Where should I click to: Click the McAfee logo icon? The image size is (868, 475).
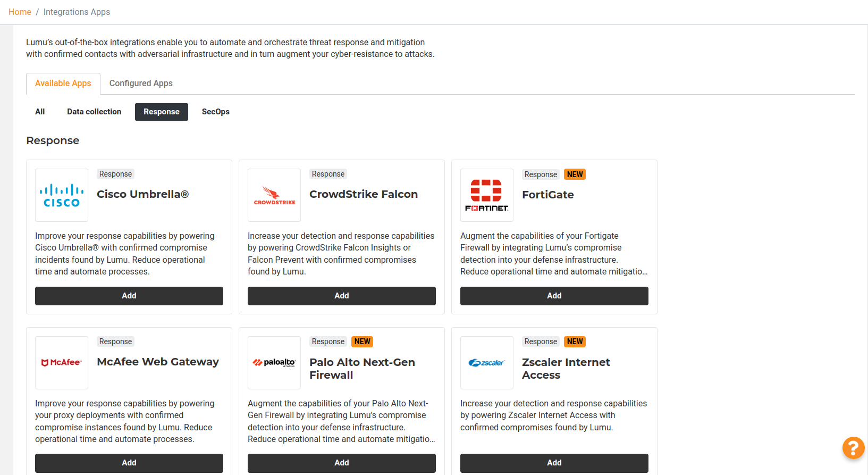coord(62,363)
